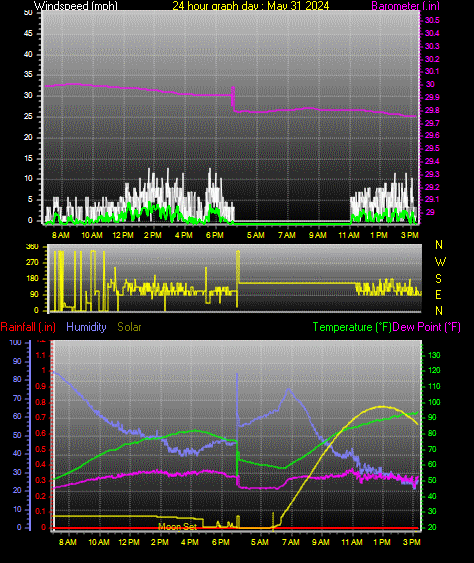Select the Solar legend label
The image size is (474, 563).
[x=129, y=327]
